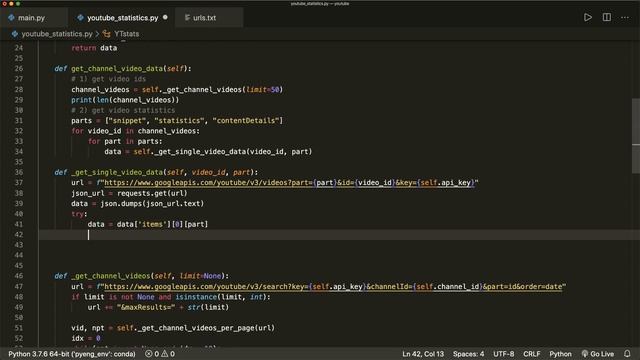Image resolution: width=640 pixels, height=360 pixels.
Task: Open googleapis videos URL link on line 37
Action: click(x=291, y=183)
